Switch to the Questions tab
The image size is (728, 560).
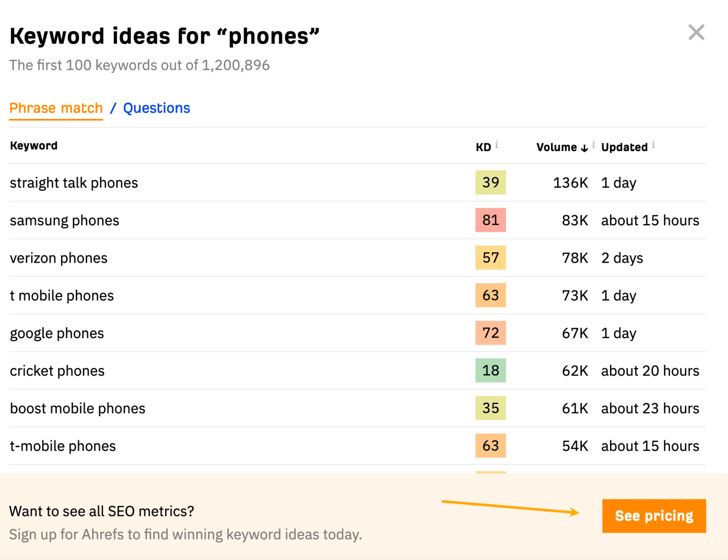[156, 108]
